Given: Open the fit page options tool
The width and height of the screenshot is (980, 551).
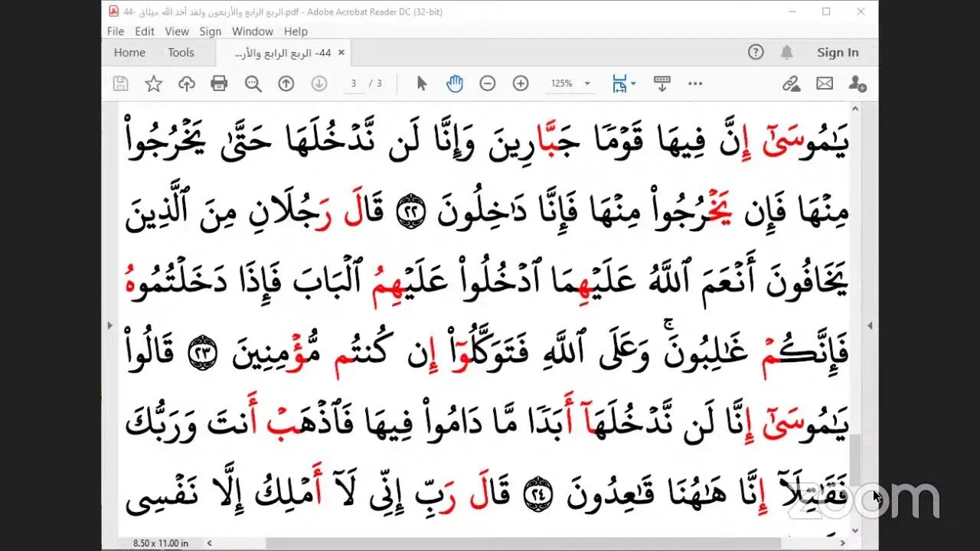Looking at the screenshot, I should pyautogui.click(x=619, y=83).
